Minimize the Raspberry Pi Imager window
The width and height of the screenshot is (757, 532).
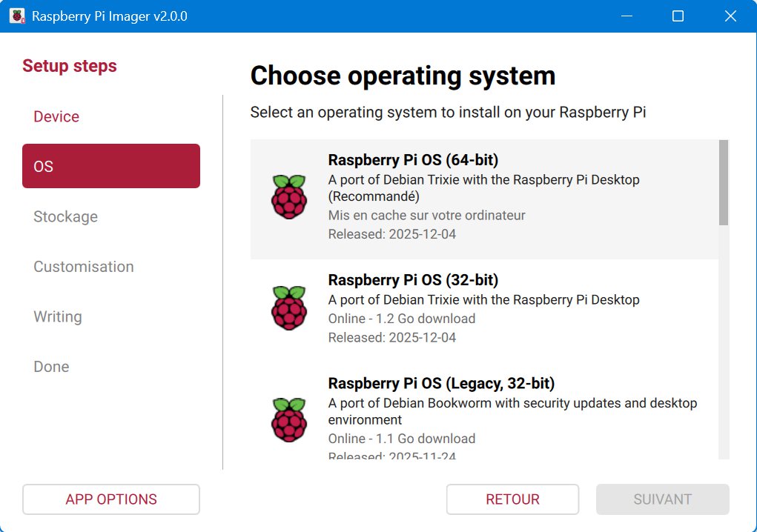(627, 16)
